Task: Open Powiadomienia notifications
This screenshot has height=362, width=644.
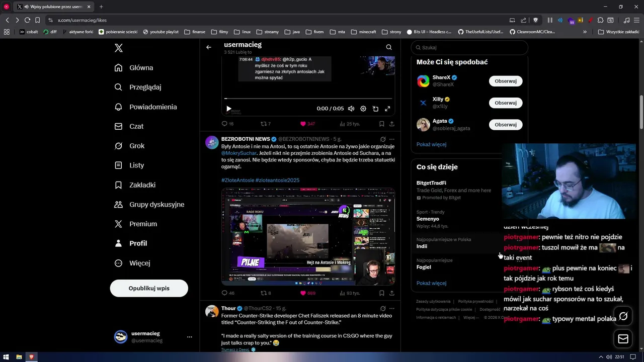Action: coord(145,107)
